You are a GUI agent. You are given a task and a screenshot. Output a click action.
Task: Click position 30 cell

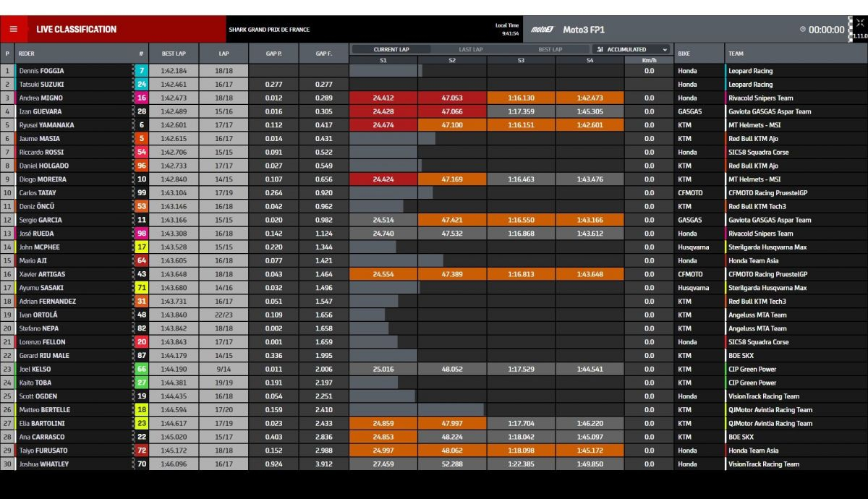coord(7,464)
